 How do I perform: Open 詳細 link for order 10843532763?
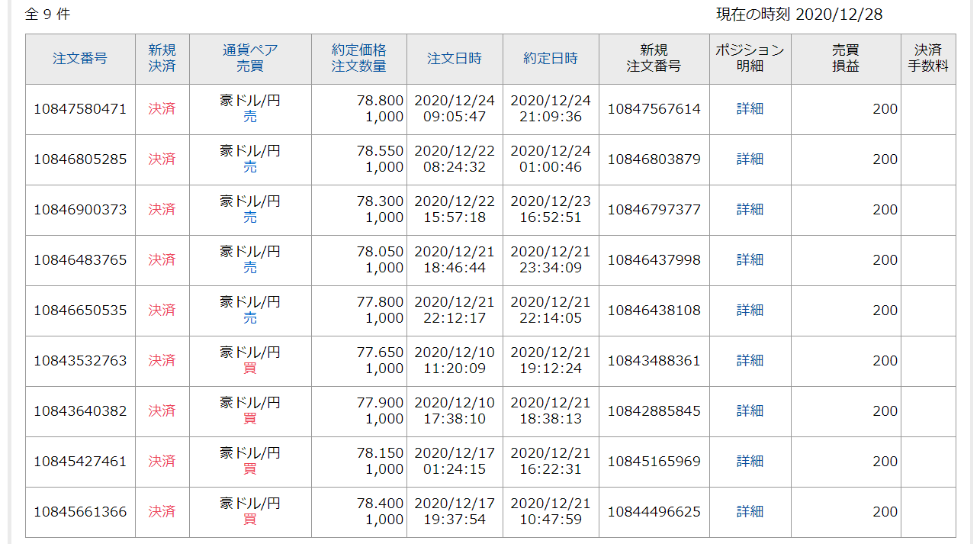pyautogui.click(x=750, y=361)
